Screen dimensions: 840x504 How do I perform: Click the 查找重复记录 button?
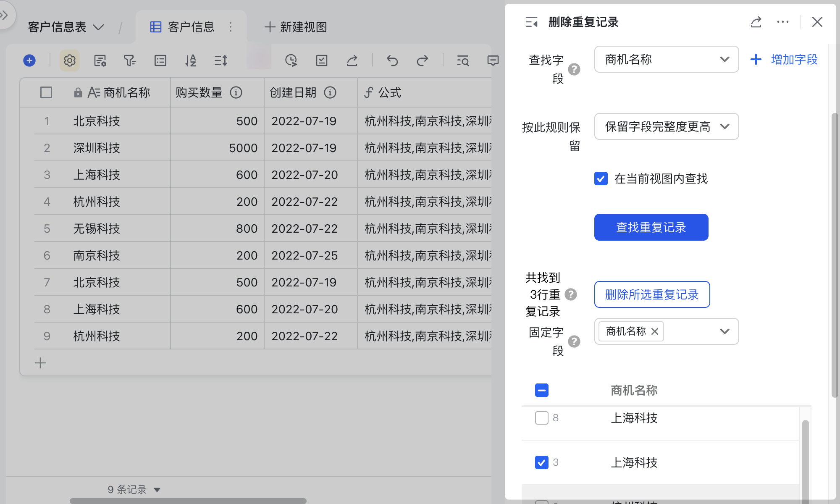tap(651, 227)
